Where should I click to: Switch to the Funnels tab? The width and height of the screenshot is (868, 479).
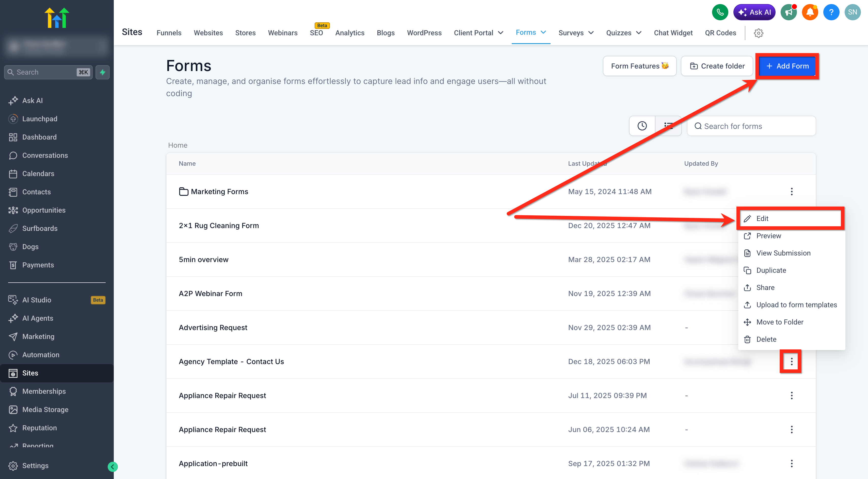point(169,33)
